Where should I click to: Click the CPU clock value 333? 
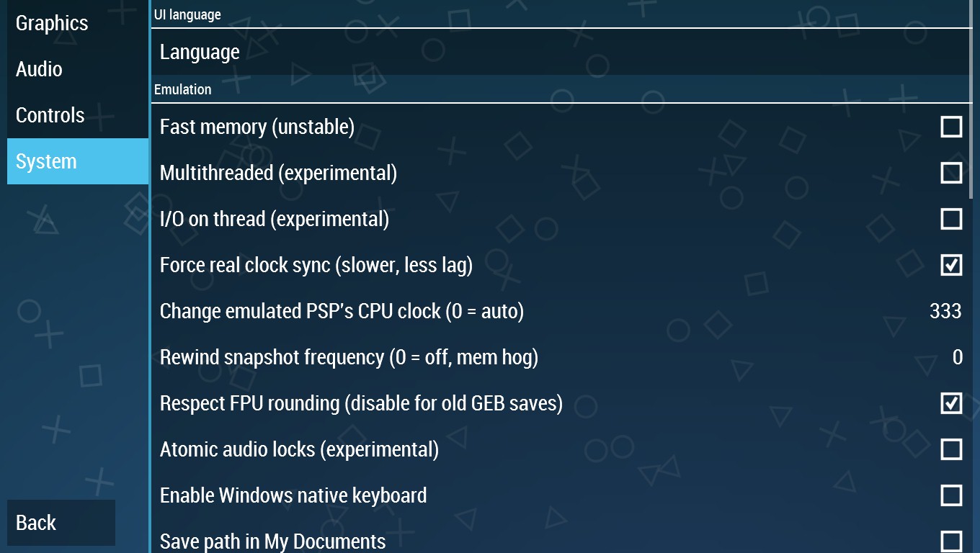[x=945, y=311]
